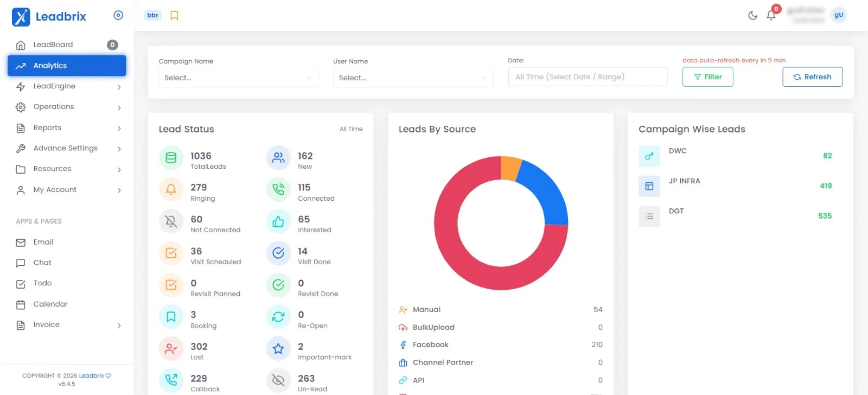Click the Important-mark star icon
The width and height of the screenshot is (868, 395).
(278, 348)
